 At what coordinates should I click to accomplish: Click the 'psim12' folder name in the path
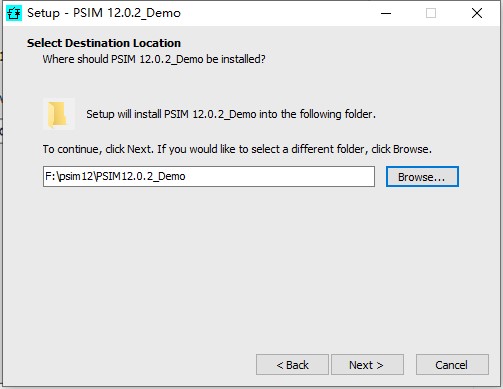pos(75,176)
